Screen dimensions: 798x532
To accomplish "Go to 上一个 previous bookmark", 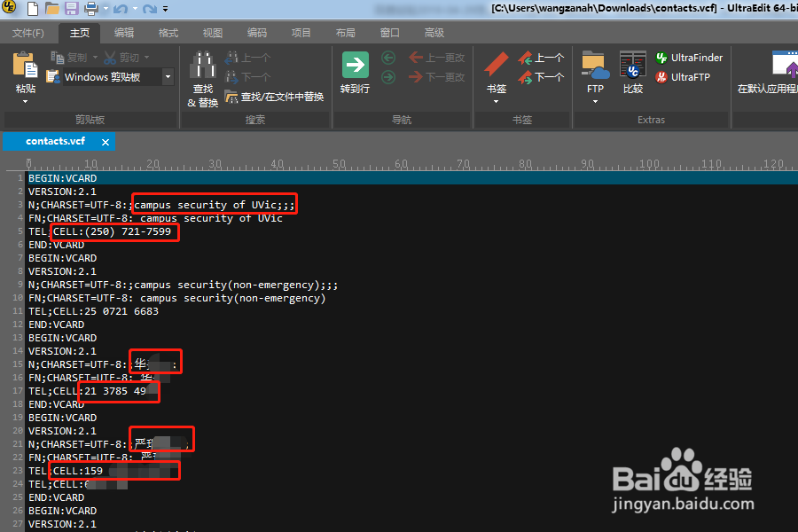I will click(x=541, y=58).
